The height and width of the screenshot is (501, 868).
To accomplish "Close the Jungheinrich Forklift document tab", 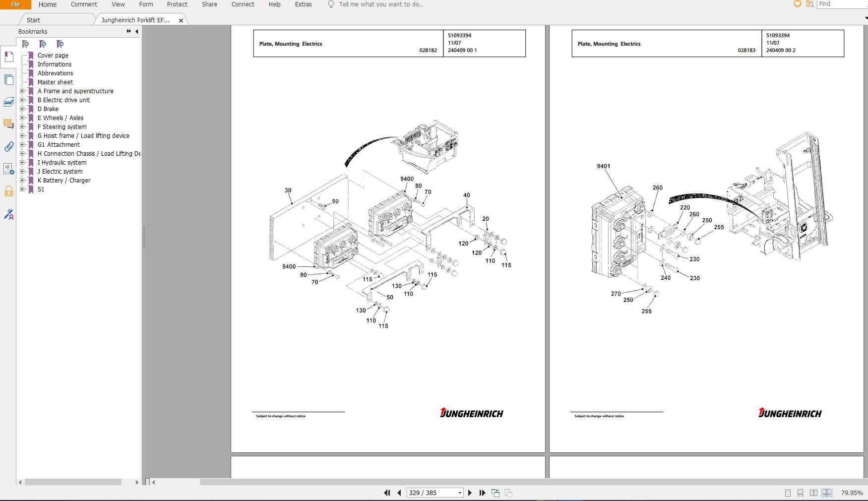I will tap(181, 20).
